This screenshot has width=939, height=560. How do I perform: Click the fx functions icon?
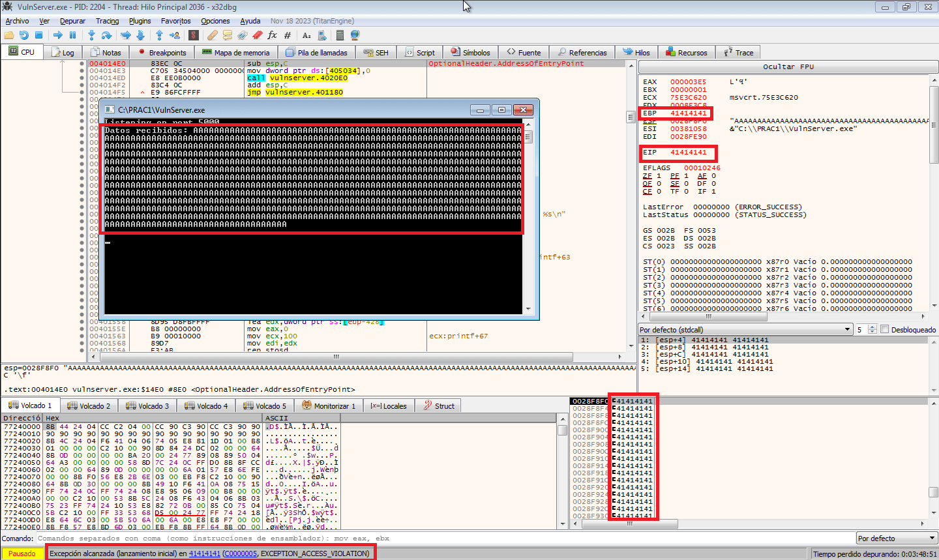point(273,35)
